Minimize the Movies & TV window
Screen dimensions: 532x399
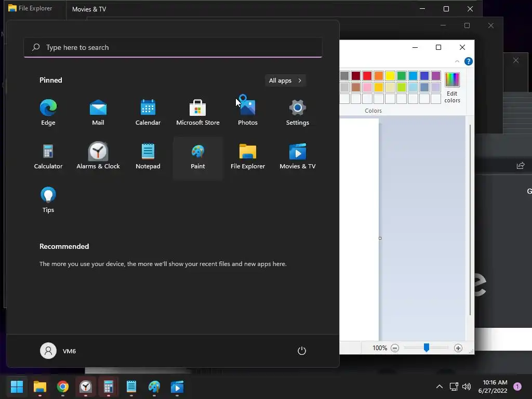coord(422,9)
